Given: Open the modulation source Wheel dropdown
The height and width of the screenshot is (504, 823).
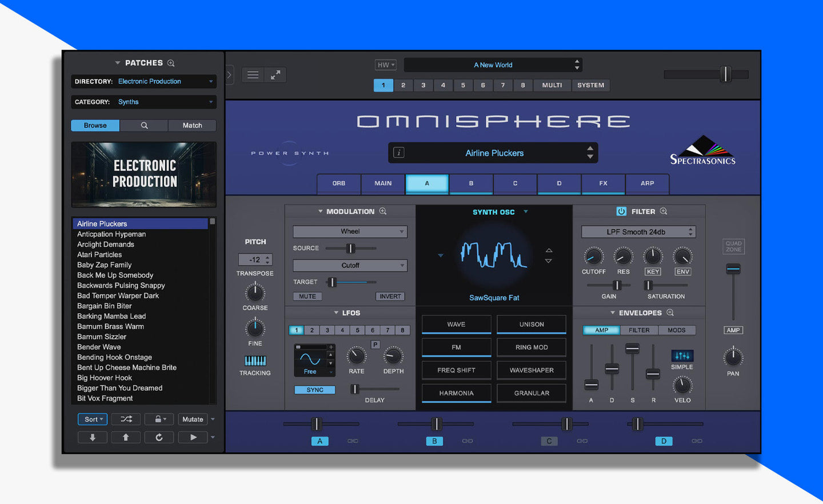Looking at the screenshot, I should coord(350,231).
